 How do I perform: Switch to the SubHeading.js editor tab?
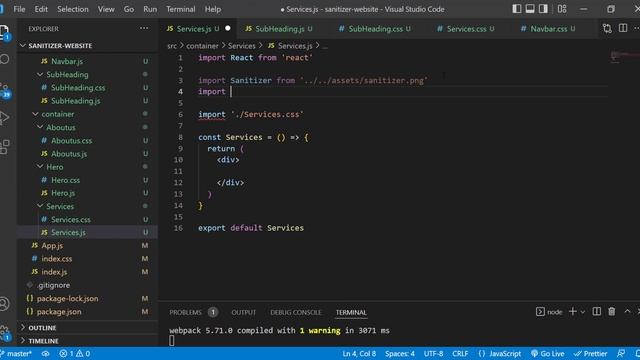point(279,29)
